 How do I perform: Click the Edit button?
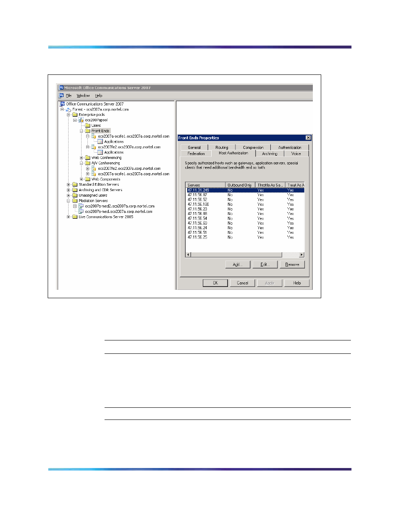[265, 265]
